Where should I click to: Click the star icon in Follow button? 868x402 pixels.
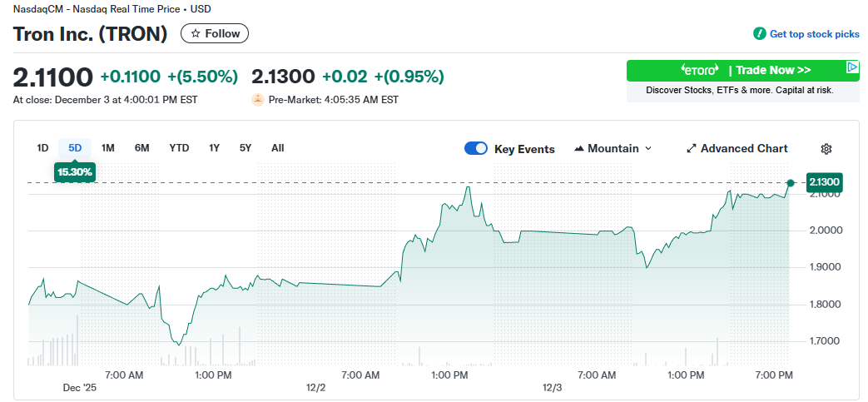(196, 34)
